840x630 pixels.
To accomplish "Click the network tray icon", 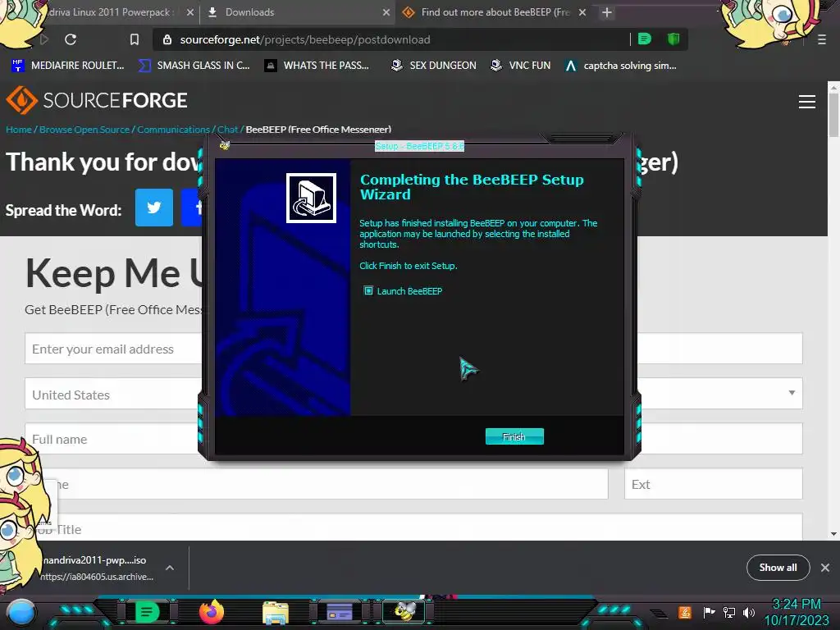I will 728,612.
